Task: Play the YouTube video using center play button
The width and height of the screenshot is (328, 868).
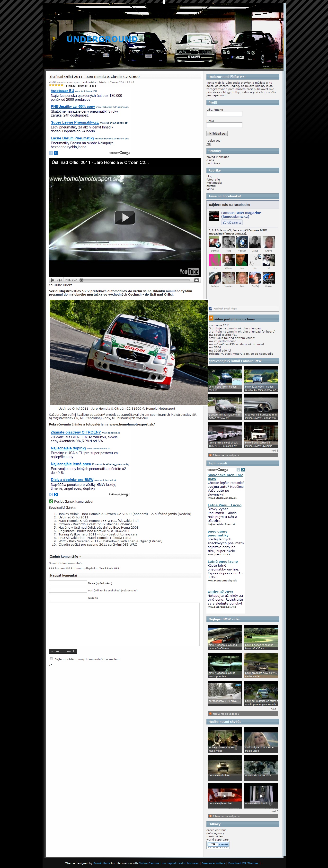Action: point(125,218)
